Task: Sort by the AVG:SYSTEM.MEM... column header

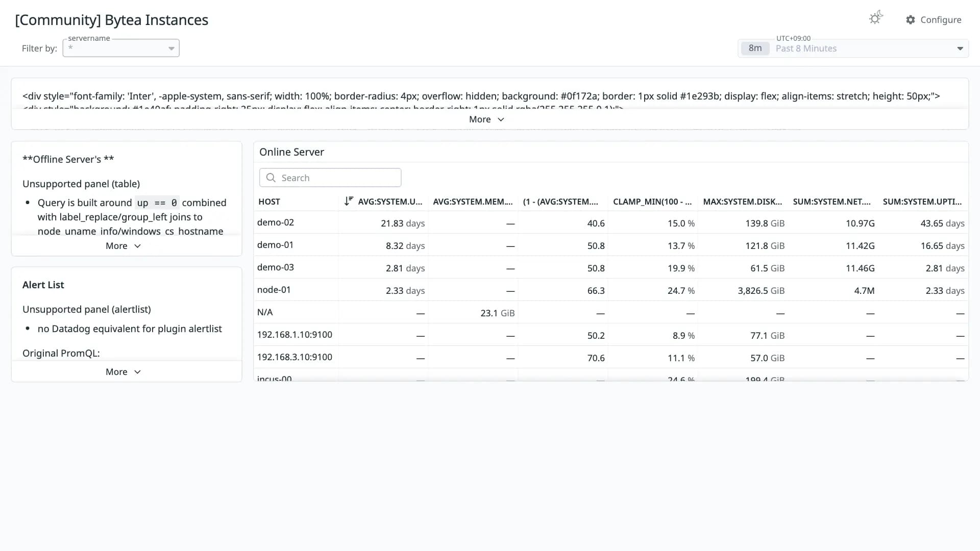Action: (x=473, y=202)
